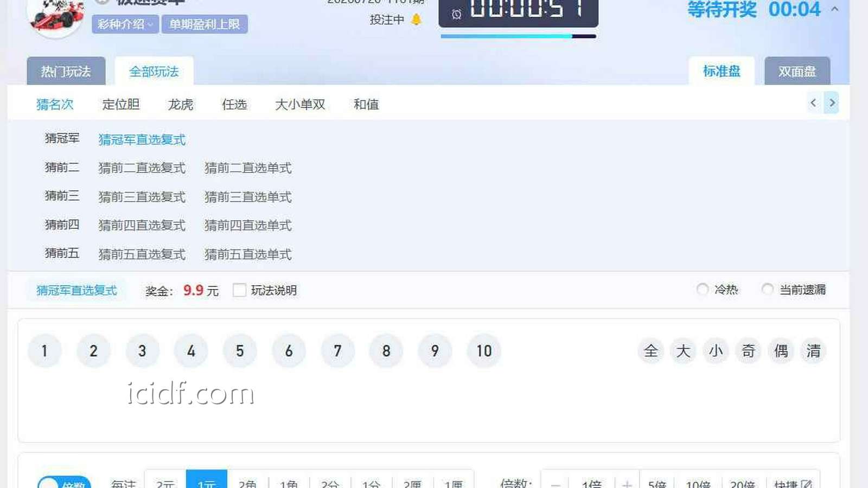Click the right arrow to scroll play categories
The width and height of the screenshot is (868, 488).
tap(832, 102)
